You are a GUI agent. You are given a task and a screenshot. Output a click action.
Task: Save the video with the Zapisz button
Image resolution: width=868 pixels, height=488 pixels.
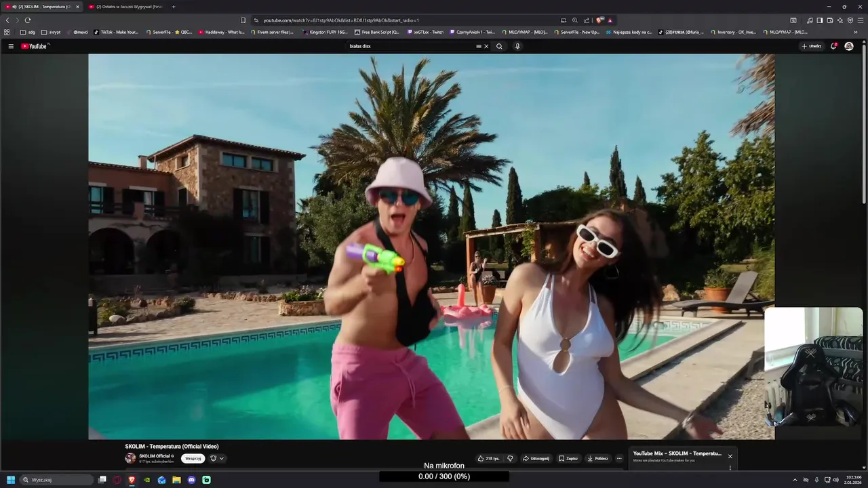(x=568, y=458)
